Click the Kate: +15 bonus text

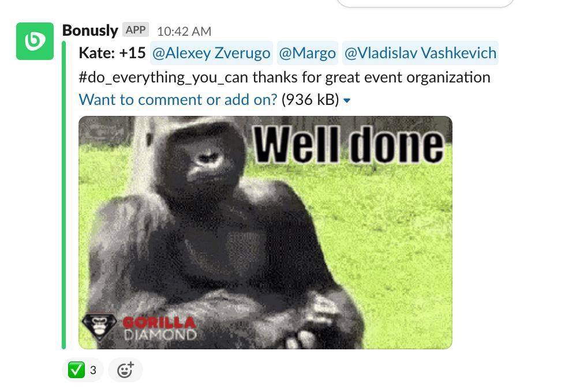click(x=112, y=53)
